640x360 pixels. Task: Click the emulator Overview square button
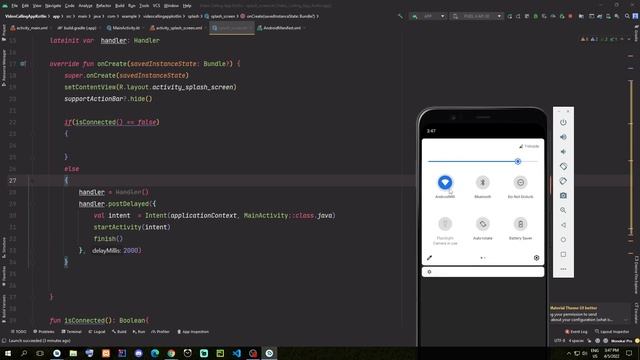563,254
